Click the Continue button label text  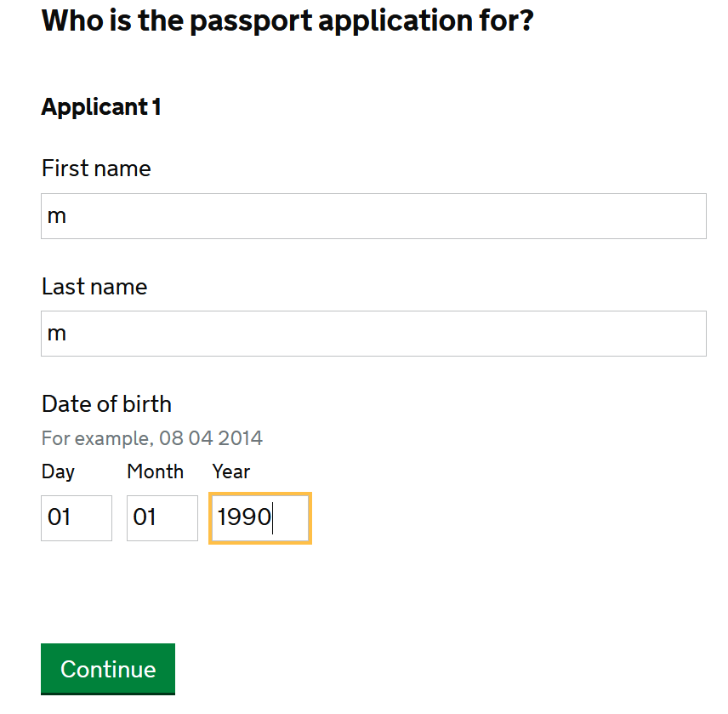point(107,670)
